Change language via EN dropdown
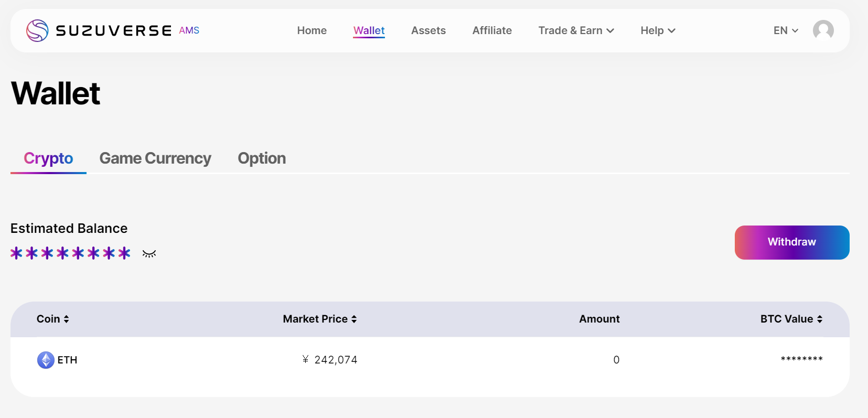 click(786, 30)
